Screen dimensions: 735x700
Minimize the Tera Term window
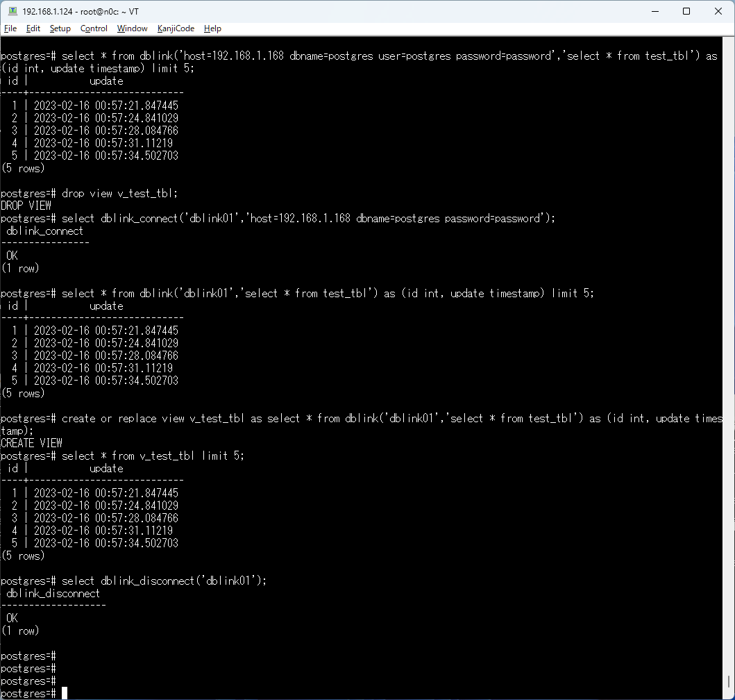(x=654, y=11)
